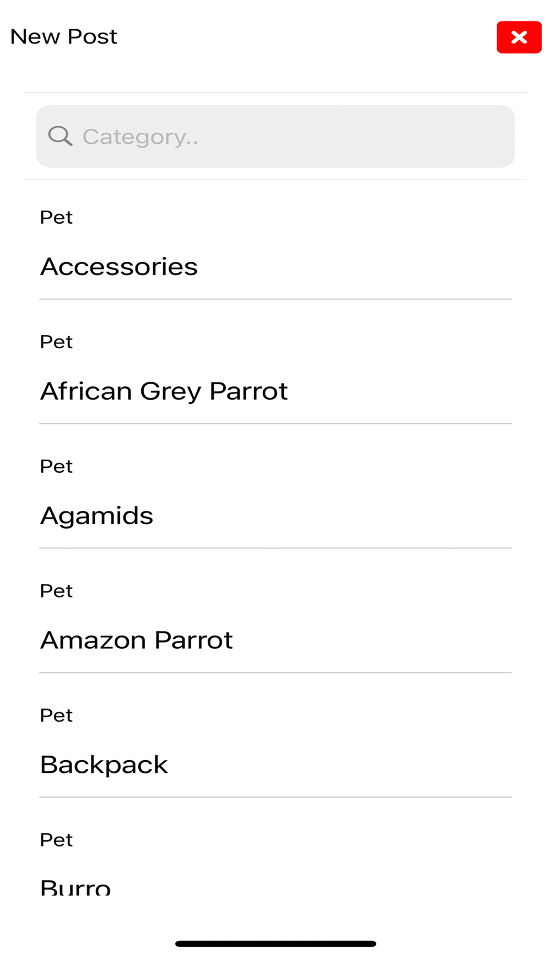
Task: Click the Category placeholder text
Action: point(141,137)
